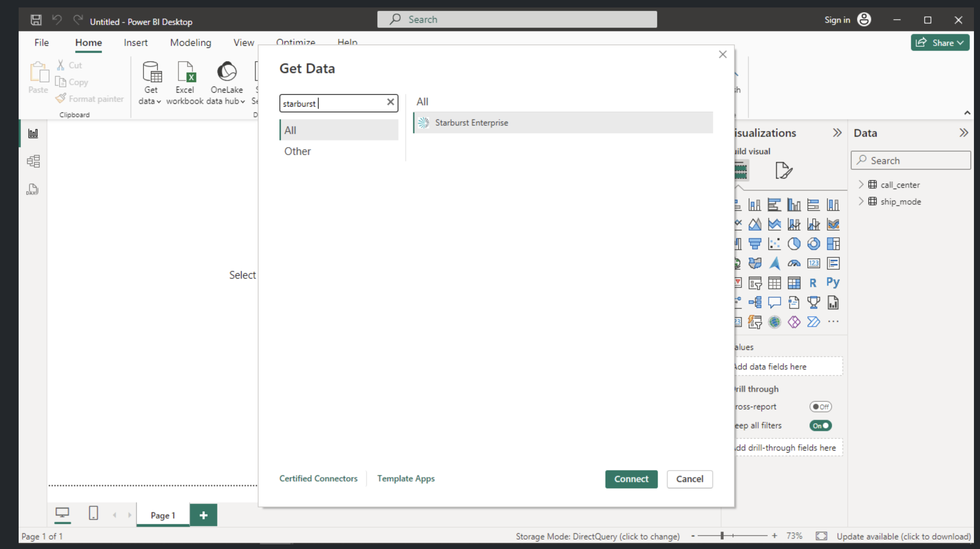The height and width of the screenshot is (549, 980).
Task: Select the Python visual icon
Action: (x=833, y=282)
